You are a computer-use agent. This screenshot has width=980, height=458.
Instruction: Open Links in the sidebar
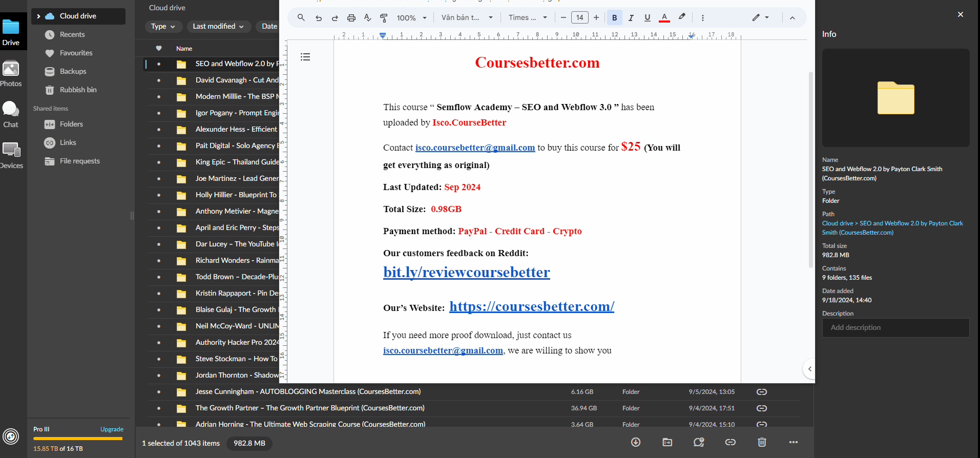[68, 143]
